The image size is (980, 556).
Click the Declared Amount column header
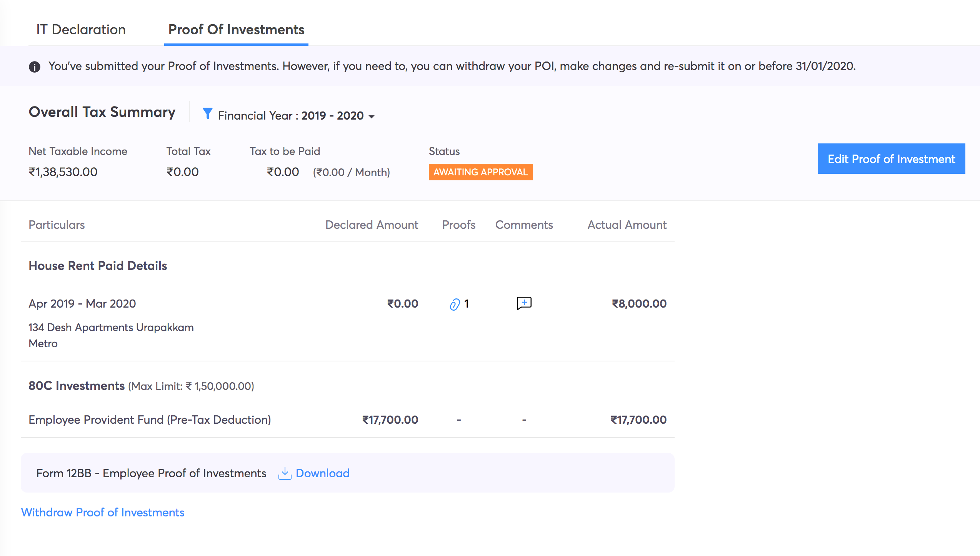pyautogui.click(x=372, y=225)
